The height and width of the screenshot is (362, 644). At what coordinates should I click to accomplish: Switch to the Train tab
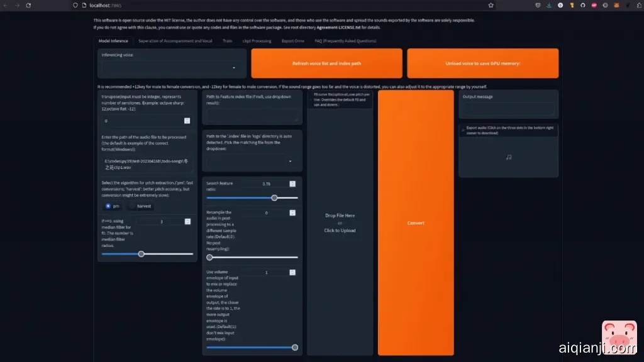tap(227, 41)
